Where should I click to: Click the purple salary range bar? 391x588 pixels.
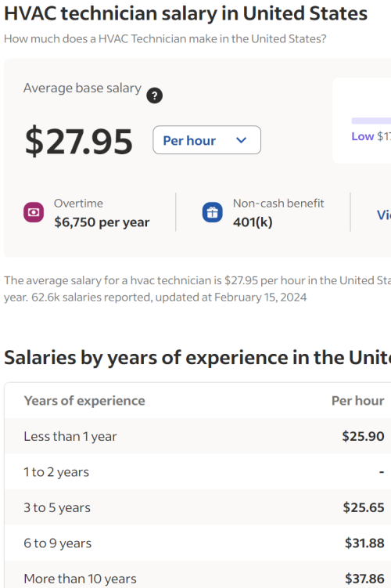click(x=371, y=121)
